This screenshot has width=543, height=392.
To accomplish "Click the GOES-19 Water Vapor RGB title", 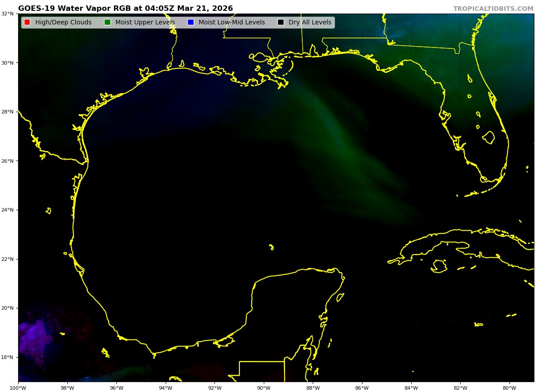I will (x=125, y=9).
